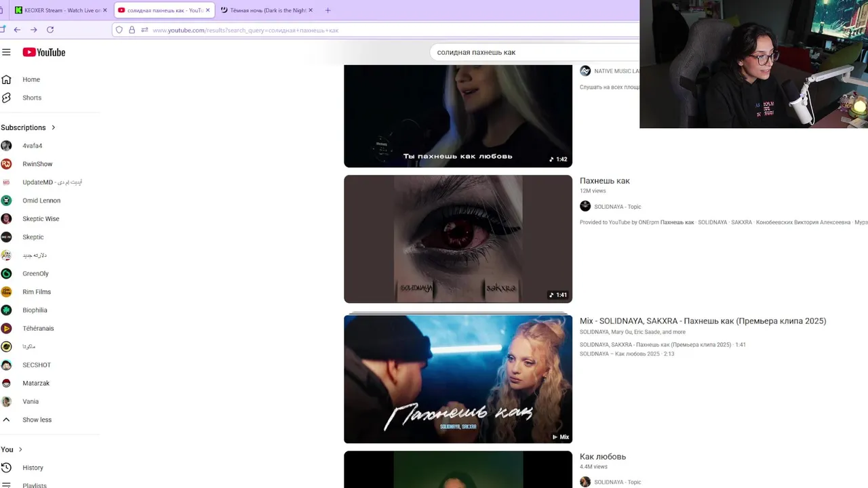This screenshot has width=868, height=488.
Task: Open the YouTube hamburger guide menu
Action: tap(6, 52)
